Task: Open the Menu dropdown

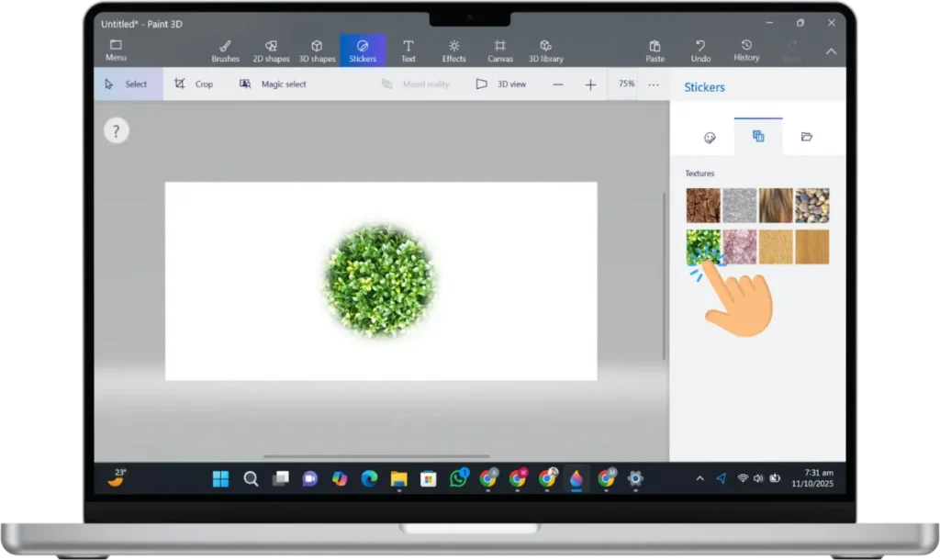Action: pos(116,50)
